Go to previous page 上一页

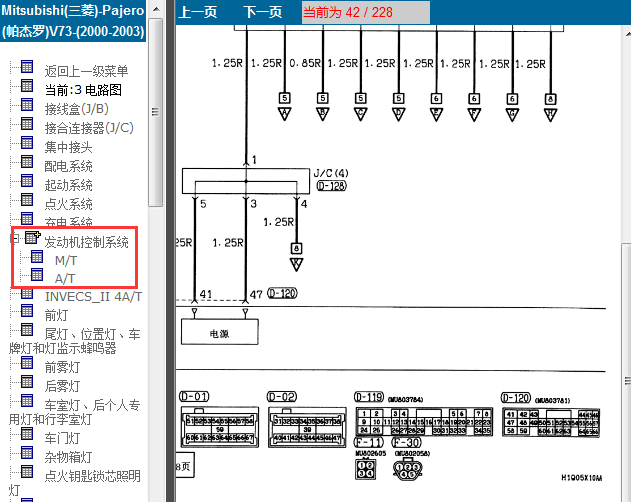[x=198, y=12]
